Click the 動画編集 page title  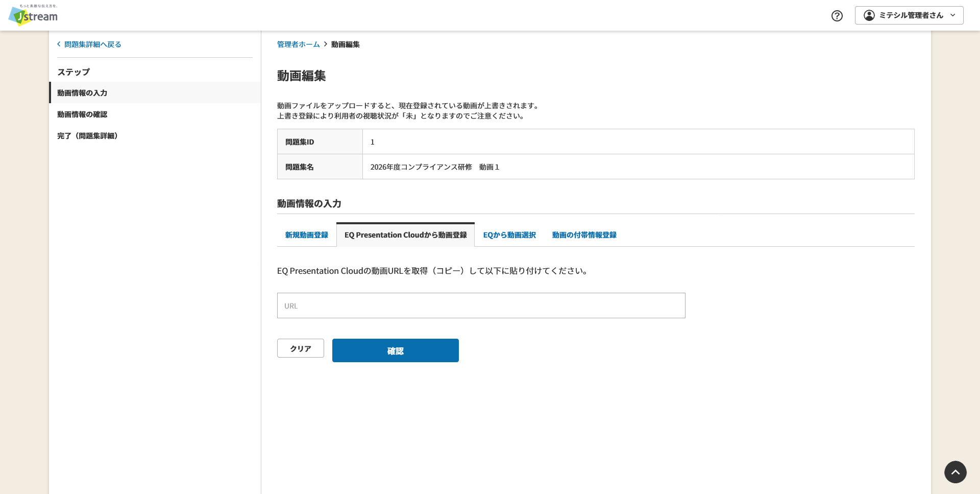tap(302, 76)
